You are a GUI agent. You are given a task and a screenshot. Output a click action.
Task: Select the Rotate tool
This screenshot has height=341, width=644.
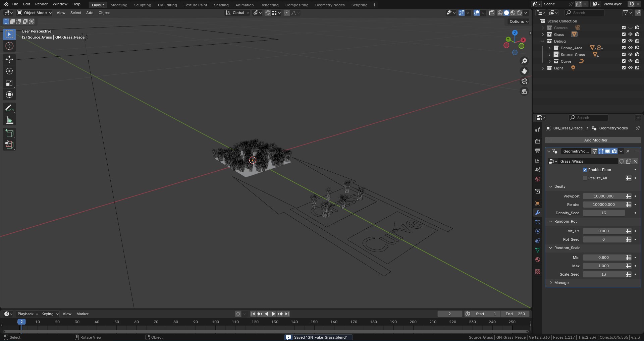tap(9, 71)
